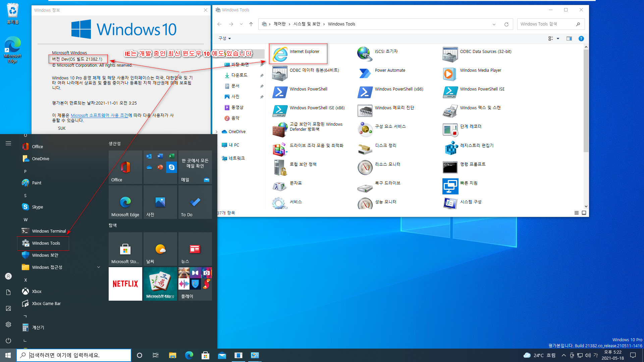
Task: Switch to large icons view in status bar
Action: [584, 213]
